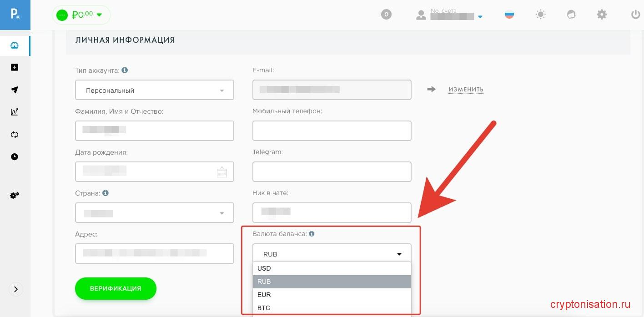Click the dashboard icon in the sidebar
The image size is (644, 317).
(x=15, y=45)
